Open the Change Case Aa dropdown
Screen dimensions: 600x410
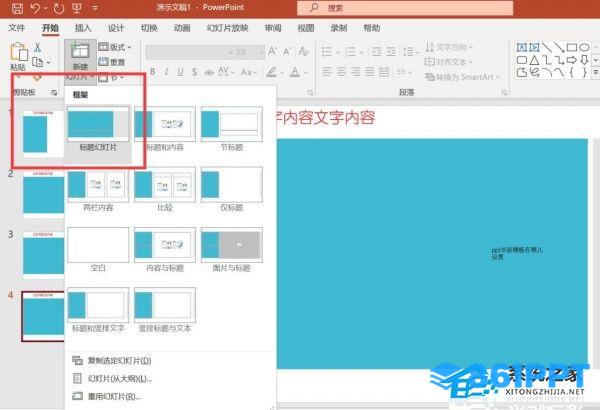tap(249, 72)
